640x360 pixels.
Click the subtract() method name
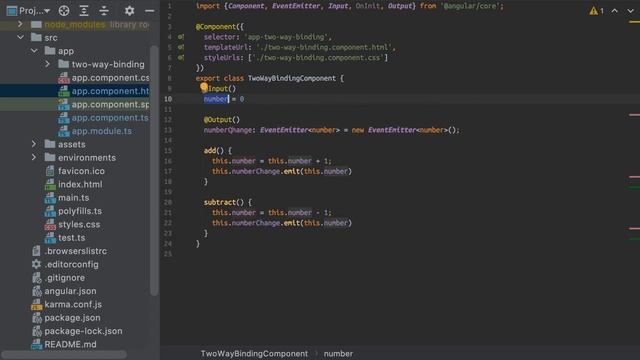tap(220, 202)
